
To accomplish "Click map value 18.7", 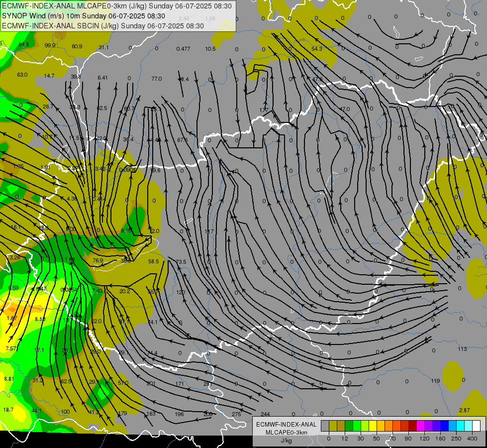I will 8,410.
